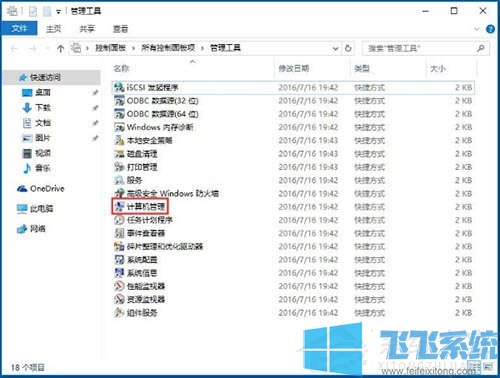500x378 pixels.
Task: Open 下载 in the navigation pane
Action: click(43, 108)
